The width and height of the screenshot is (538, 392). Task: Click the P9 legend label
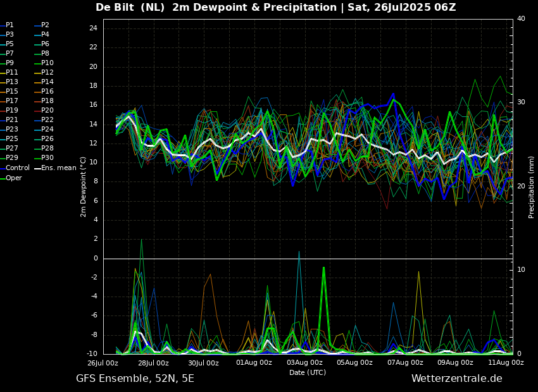click(9, 63)
